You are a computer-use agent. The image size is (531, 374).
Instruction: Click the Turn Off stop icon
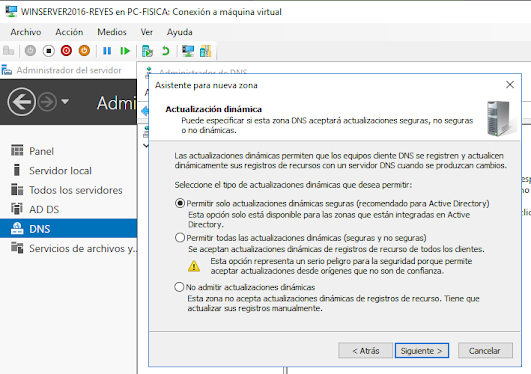[x=48, y=51]
